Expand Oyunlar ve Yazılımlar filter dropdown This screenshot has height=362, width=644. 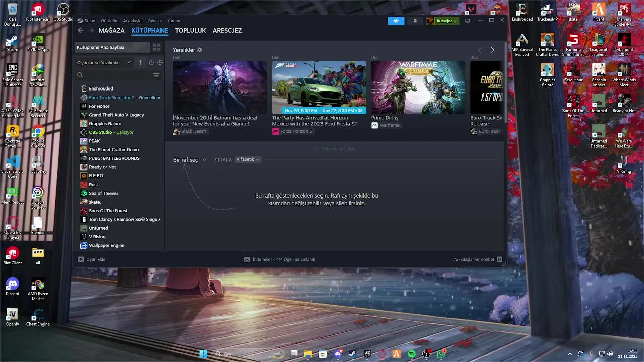pos(104,63)
